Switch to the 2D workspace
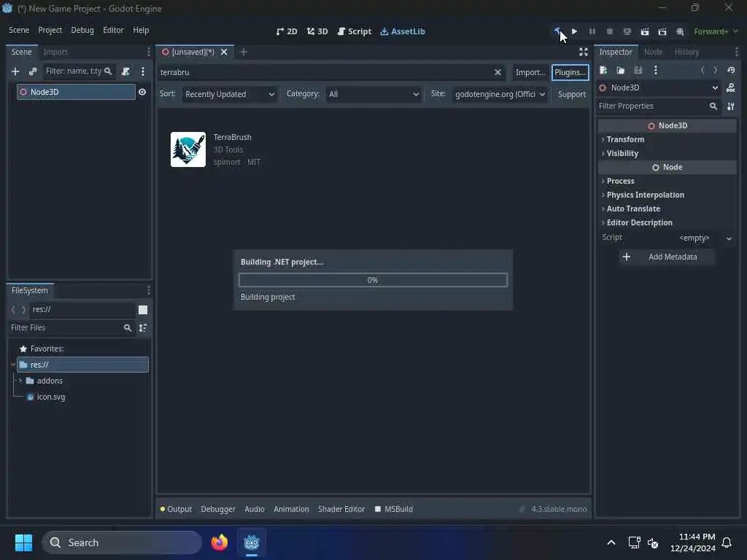The image size is (747, 560). pyautogui.click(x=287, y=31)
